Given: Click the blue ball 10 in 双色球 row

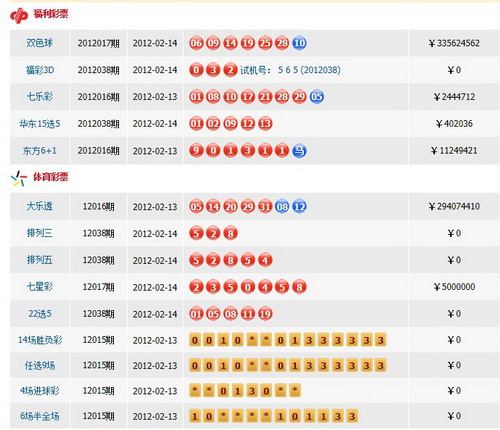Looking at the screenshot, I should 299,43.
